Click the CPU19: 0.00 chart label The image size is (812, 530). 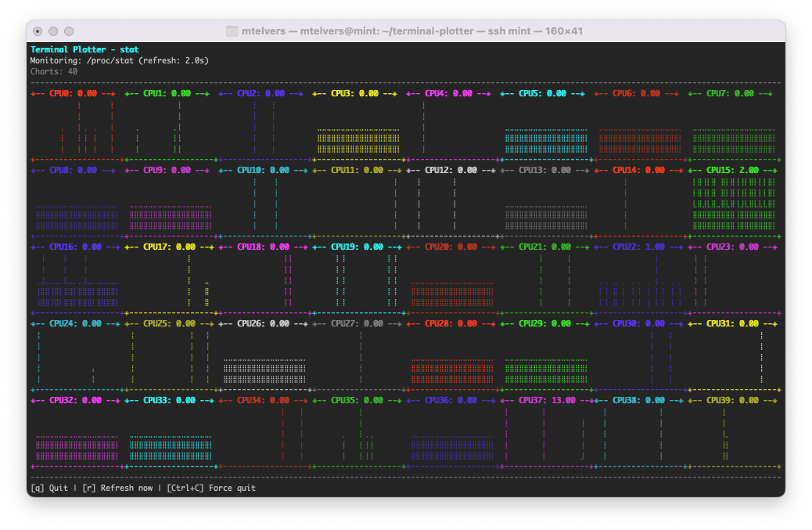point(357,247)
